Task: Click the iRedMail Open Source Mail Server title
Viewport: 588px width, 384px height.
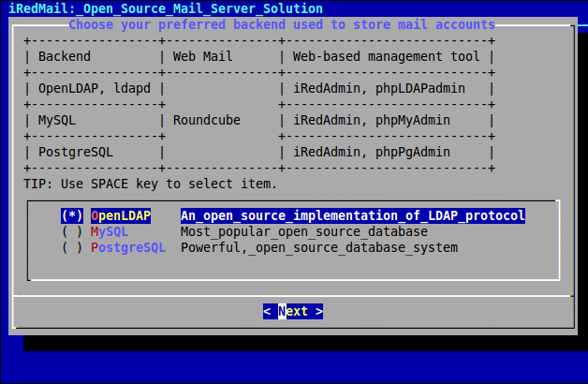Action: (x=166, y=8)
